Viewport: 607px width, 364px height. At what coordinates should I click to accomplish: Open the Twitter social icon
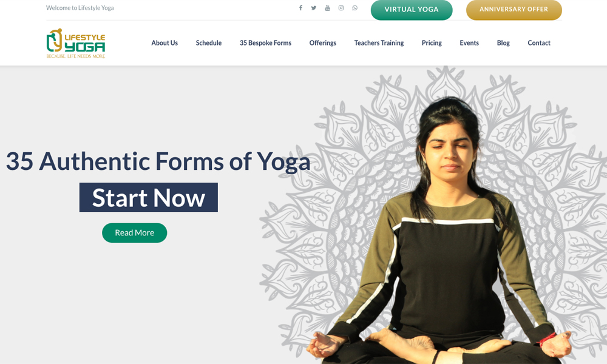(314, 8)
